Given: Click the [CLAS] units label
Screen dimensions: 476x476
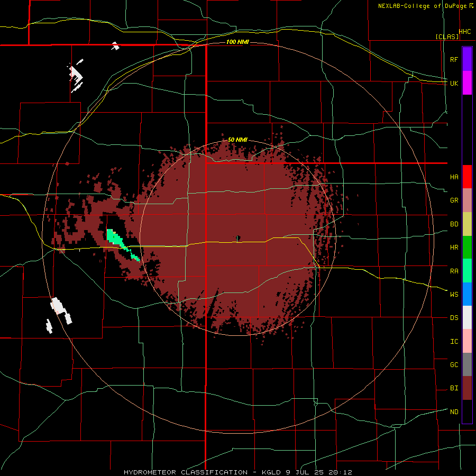Looking at the screenshot, I should point(447,36).
